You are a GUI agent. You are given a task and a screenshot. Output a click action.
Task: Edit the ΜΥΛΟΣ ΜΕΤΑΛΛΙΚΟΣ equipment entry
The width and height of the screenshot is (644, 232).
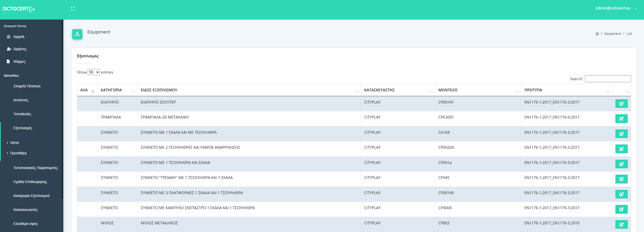click(621, 224)
